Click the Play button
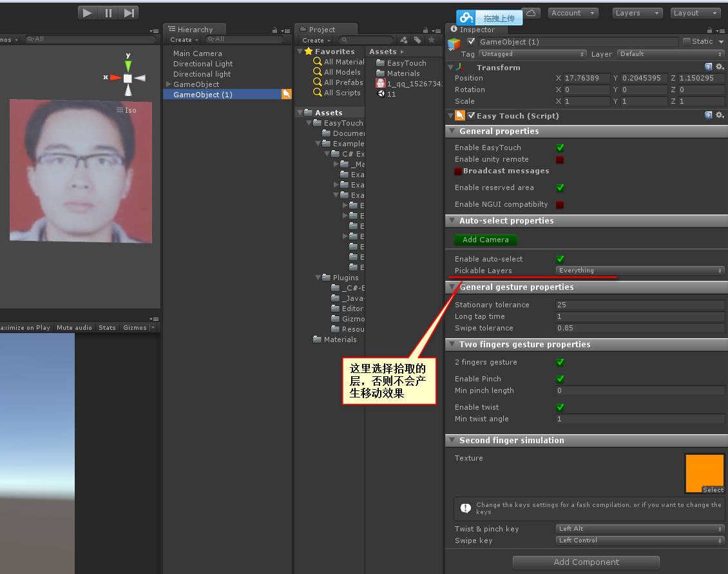 pyautogui.click(x=87, y=13)
